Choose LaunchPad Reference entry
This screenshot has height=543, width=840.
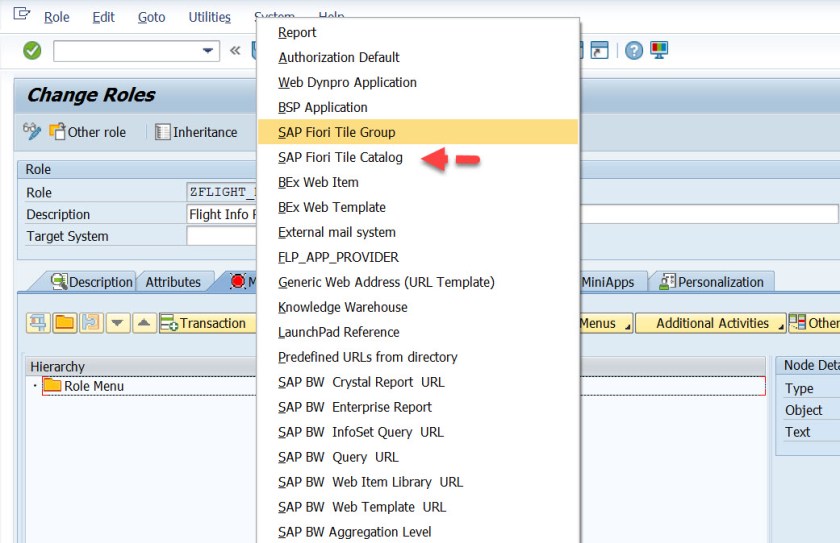click(x=418, y=332)
